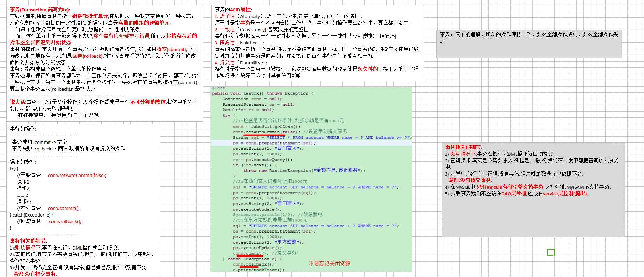Click the code line "conn = JdbcUtil.getConn();"
Viewport: 644px width, 277px height.
point(267,127)
